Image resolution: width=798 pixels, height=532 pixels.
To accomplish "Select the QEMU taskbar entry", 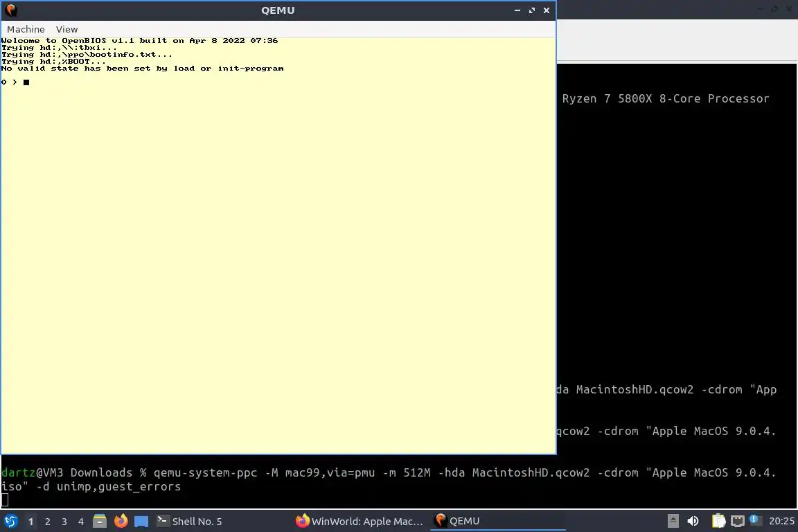I will click(x=498, y=522).
